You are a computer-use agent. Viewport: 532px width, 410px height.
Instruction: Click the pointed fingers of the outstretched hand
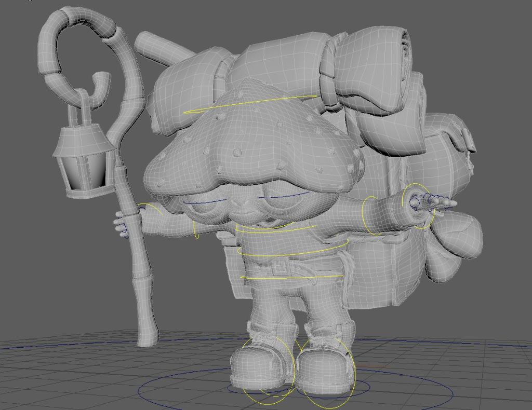pyautogui.click(x=442, y=201)
